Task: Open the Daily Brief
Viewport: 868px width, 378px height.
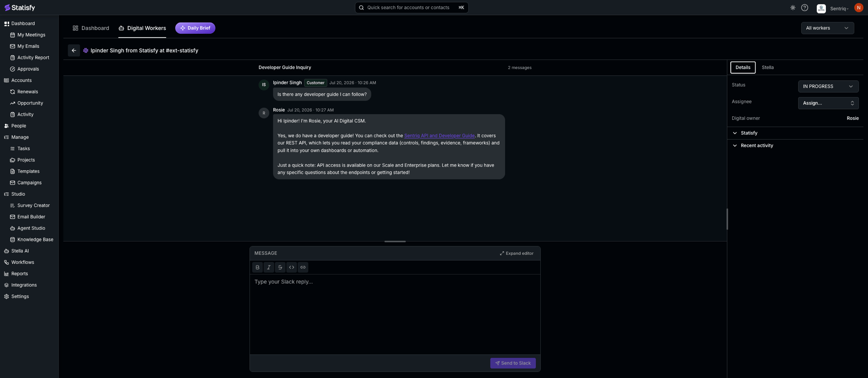Action: tap(195, 28)
